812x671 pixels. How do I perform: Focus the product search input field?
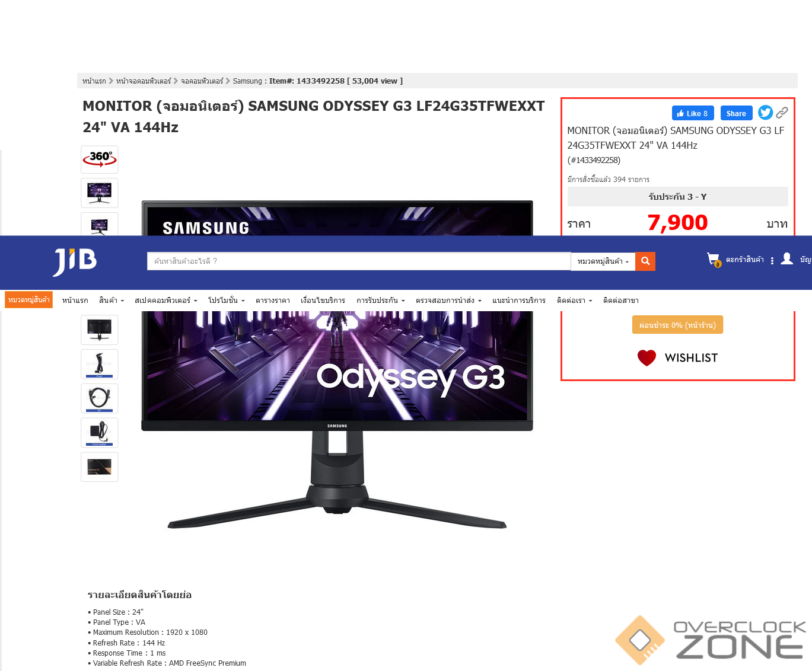pyautogui.click(x=359, y=261)
